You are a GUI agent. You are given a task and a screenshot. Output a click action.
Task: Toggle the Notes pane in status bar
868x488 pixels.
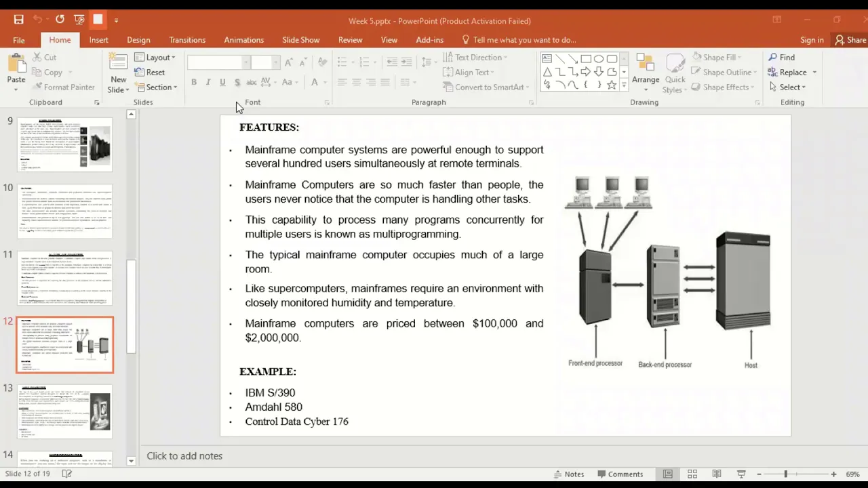pos(569,474)
